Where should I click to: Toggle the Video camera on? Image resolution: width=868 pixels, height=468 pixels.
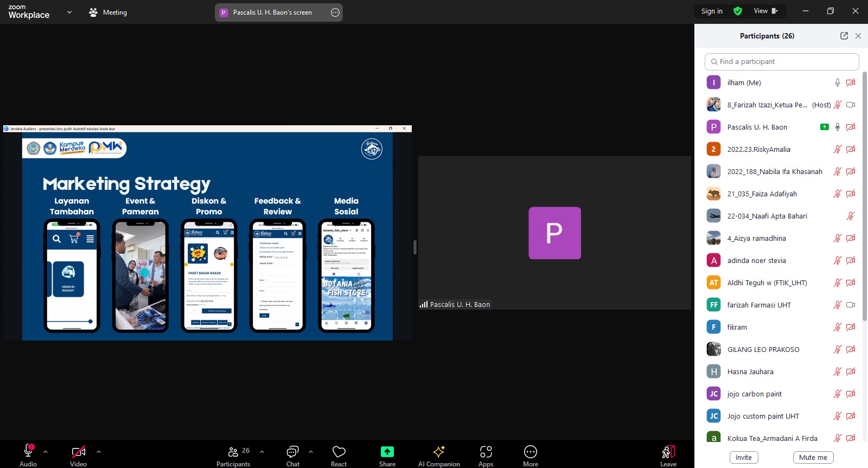pyautogui.click(x=78, y=451)
